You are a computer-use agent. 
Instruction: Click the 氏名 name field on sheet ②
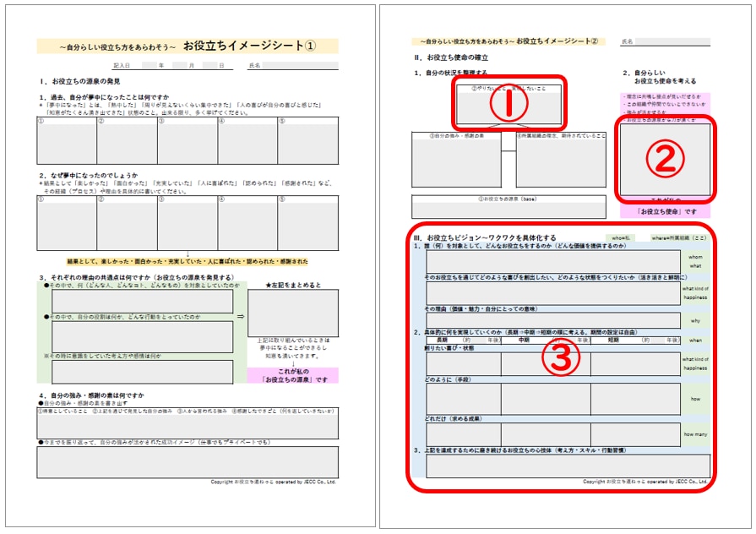672,42
